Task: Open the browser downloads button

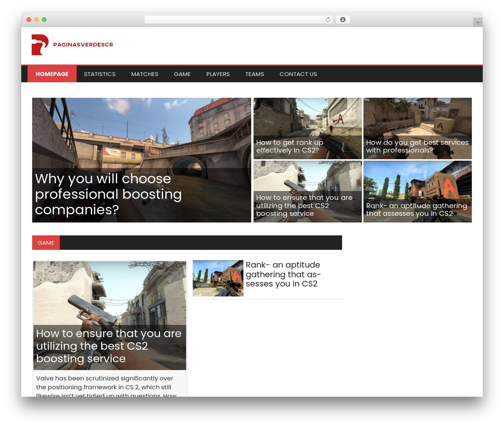Action: coord(343,20)
